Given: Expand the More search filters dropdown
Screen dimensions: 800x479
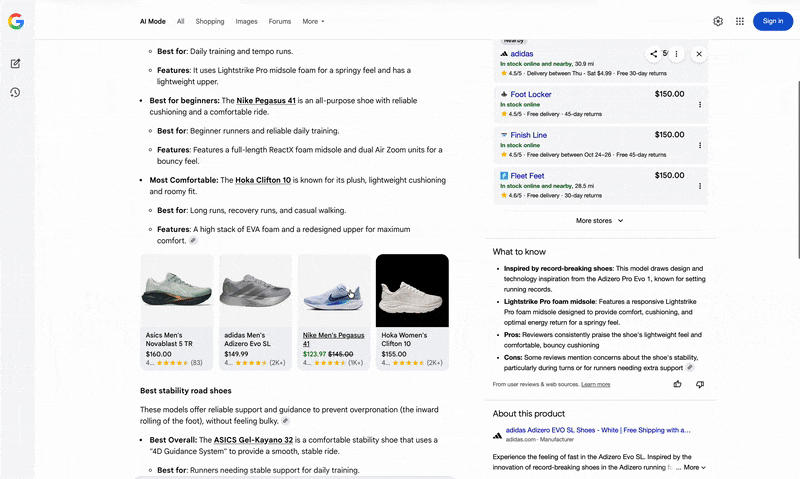Looking at the screenshot, I should click(313, 21).
